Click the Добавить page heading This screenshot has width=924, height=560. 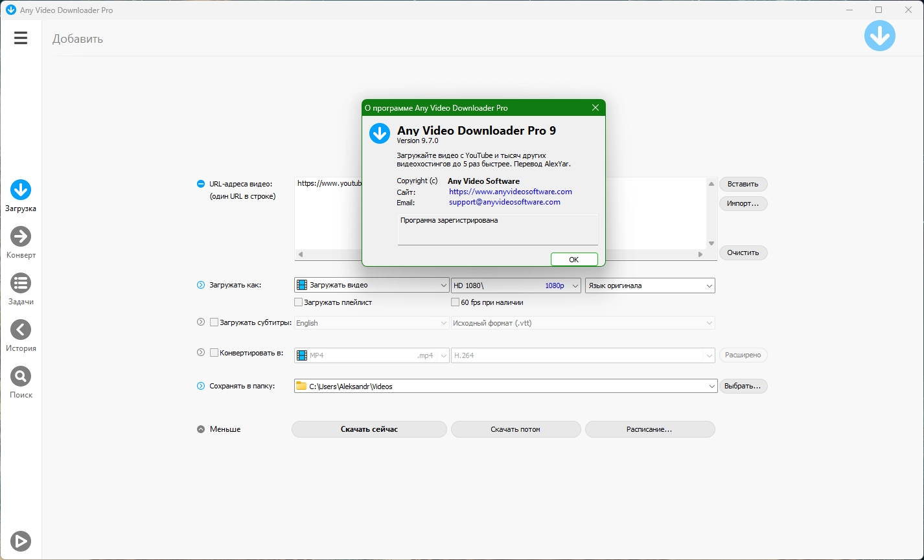[78, 39]
